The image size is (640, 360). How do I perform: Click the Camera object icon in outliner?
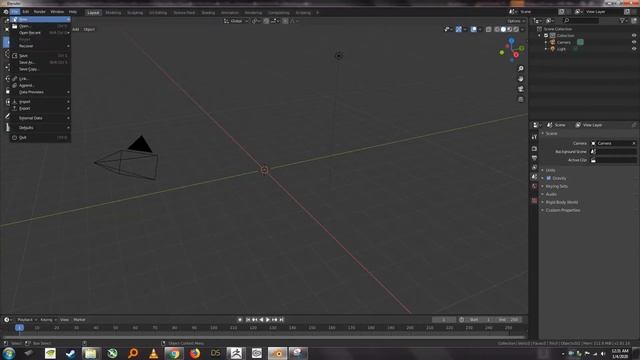coord(553,42)
